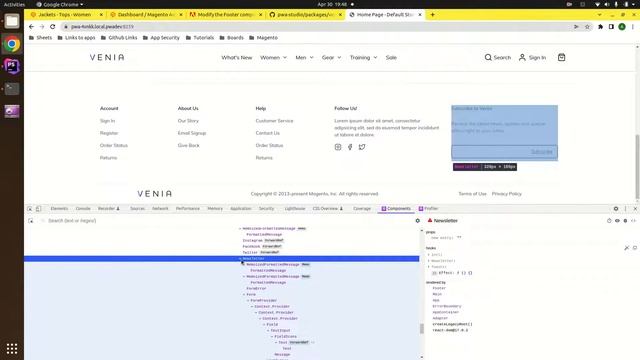
Task: Click the Chrome address bar URL
Action: tap(102, 27)
